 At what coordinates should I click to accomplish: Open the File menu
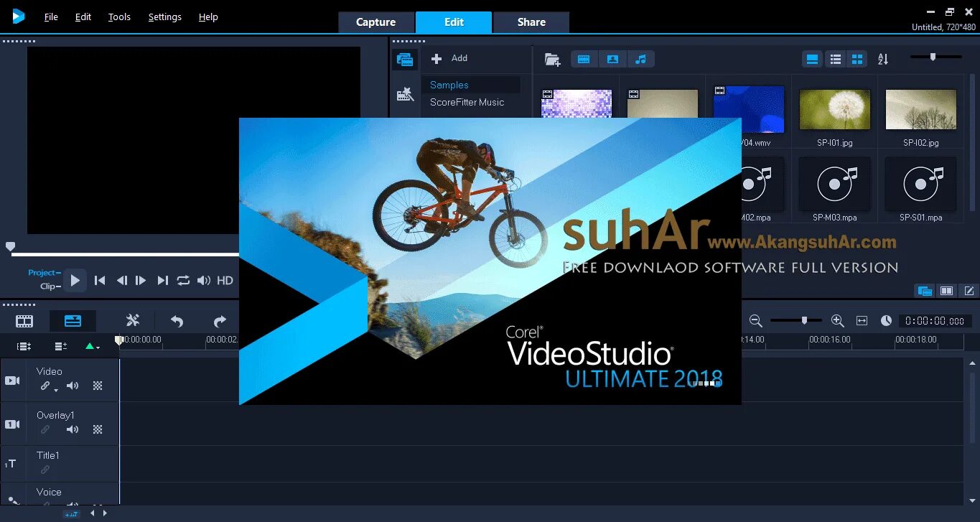[x=51, y=17]
